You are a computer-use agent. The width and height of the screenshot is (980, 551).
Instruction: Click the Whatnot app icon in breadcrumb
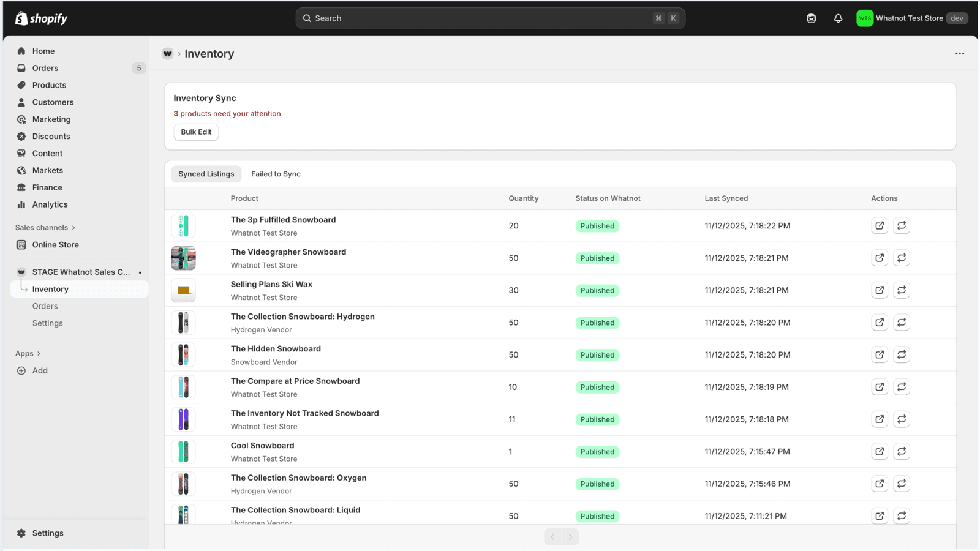tap(167, 54)
